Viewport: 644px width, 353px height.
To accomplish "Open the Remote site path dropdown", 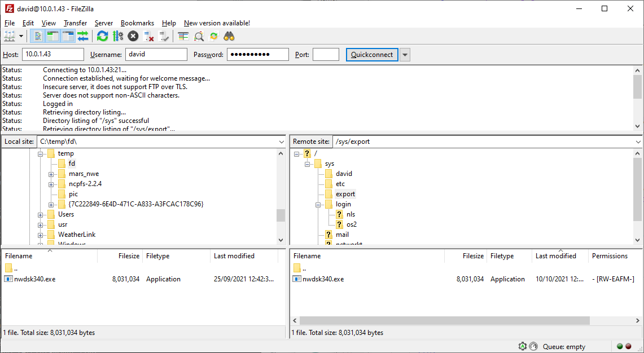I will coord(638,142).
